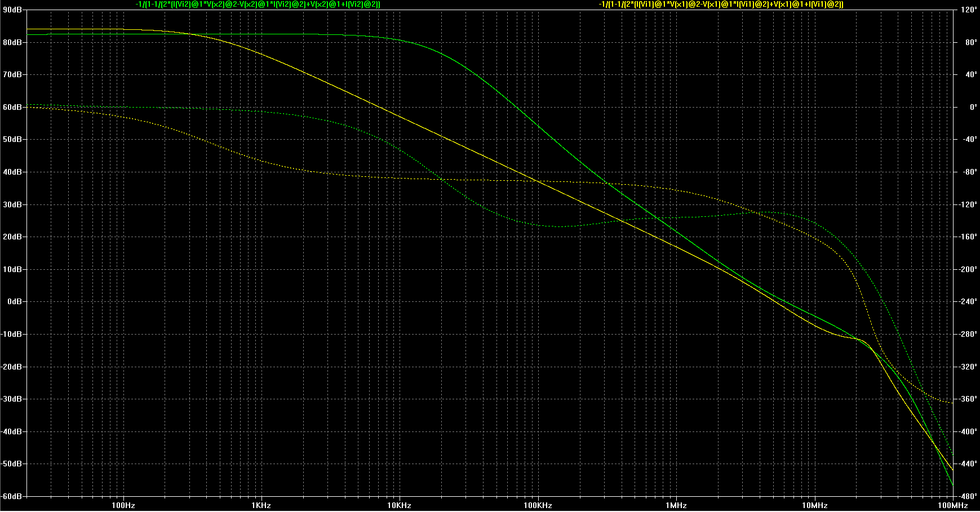The height and width of the screenshot is (512, 980).
Task: Click the "-120°" phase axis label
Action: click(969, 204)
